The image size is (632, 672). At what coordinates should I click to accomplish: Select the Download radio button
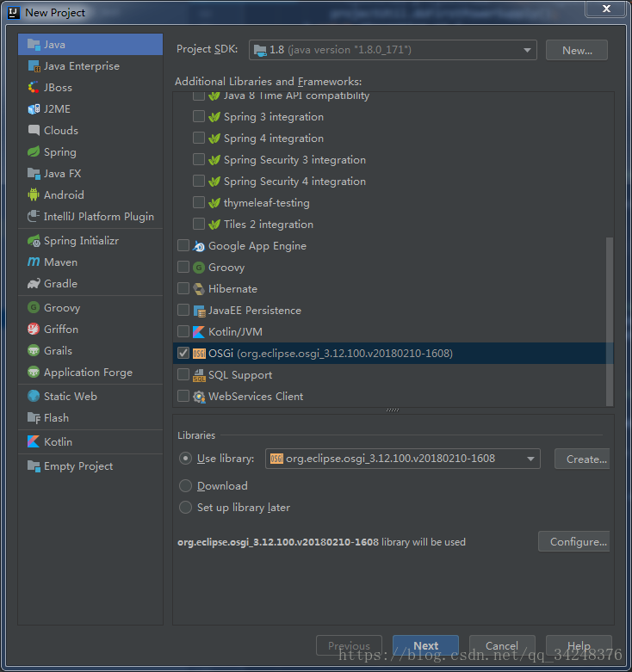click(x=185, y=485)
